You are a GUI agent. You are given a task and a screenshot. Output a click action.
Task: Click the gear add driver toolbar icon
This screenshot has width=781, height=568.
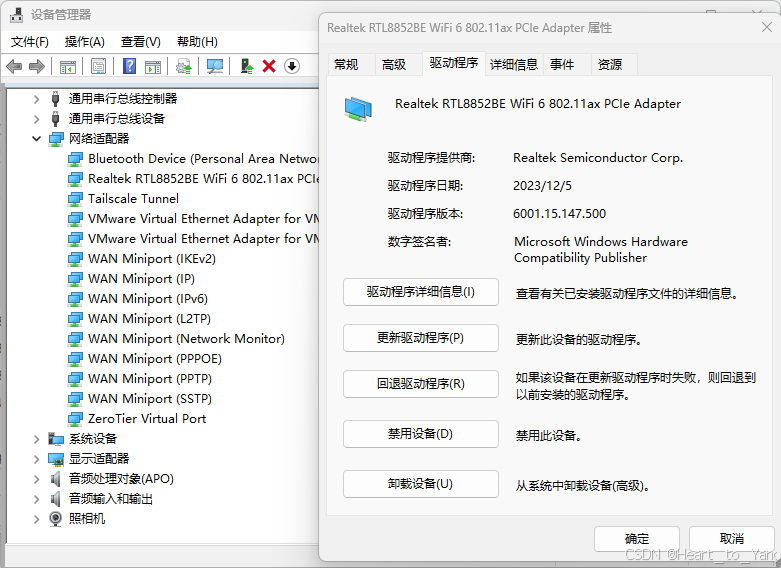click(x=184, y=66)
